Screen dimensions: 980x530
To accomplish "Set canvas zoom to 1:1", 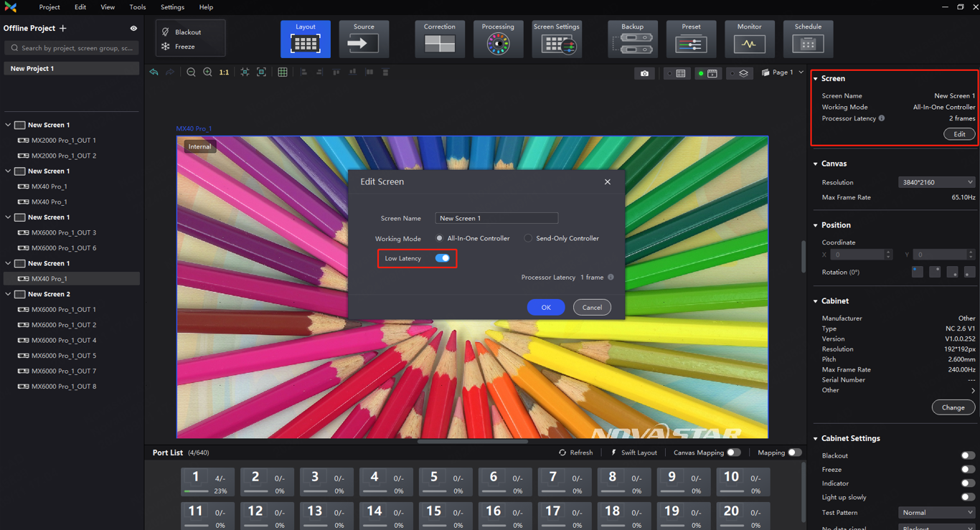I will point(224,72).
